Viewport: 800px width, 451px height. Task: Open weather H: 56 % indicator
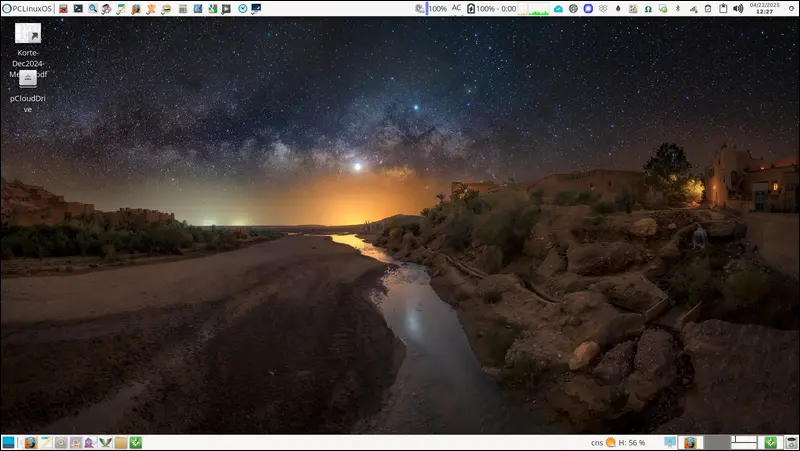pos(618,442)
